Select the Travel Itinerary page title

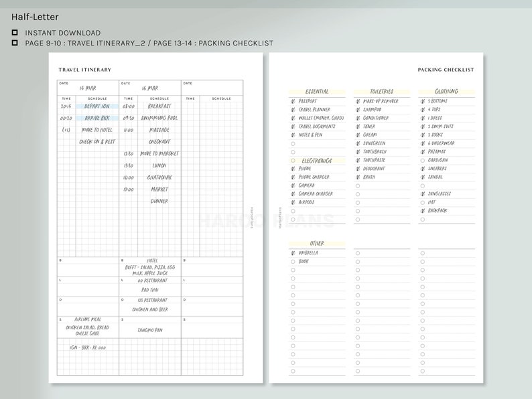(85, 70)
